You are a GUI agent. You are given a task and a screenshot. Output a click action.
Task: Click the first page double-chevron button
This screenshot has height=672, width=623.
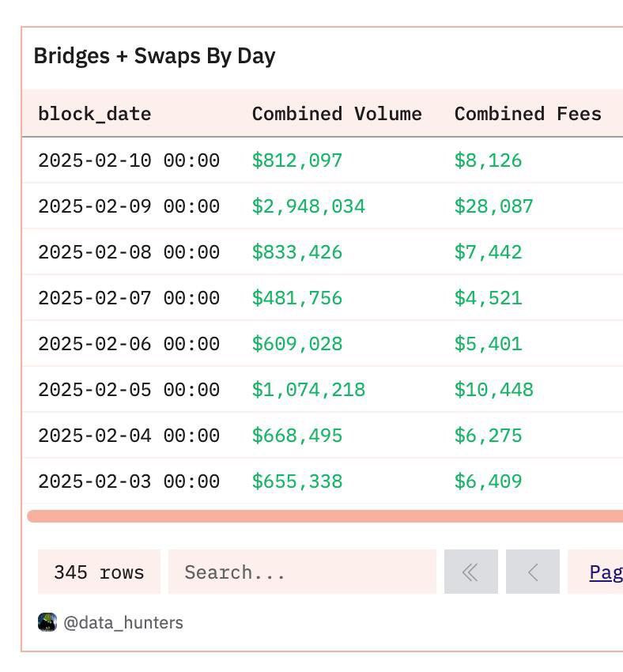point(470,572)
